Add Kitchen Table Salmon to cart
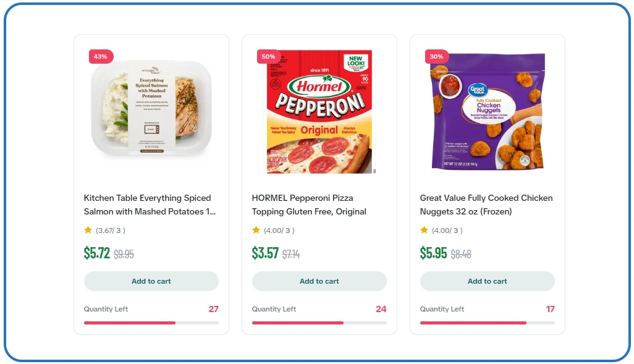 (151, 281)
